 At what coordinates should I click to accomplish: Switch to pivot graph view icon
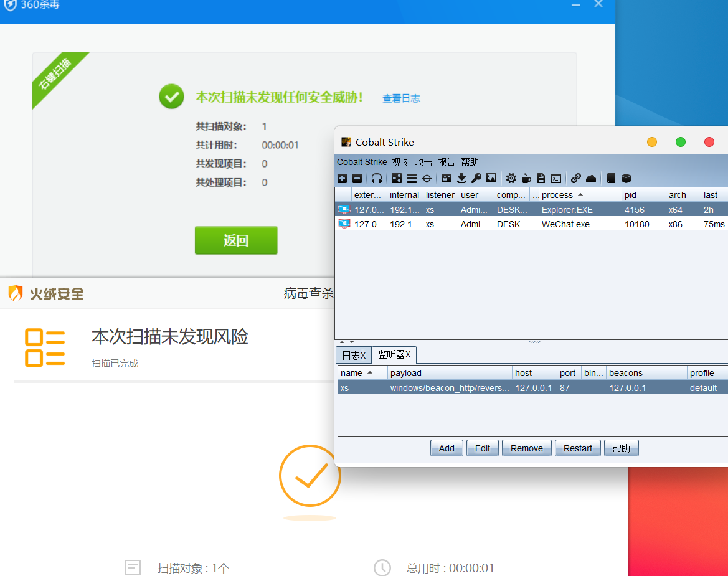pos(397,178)
